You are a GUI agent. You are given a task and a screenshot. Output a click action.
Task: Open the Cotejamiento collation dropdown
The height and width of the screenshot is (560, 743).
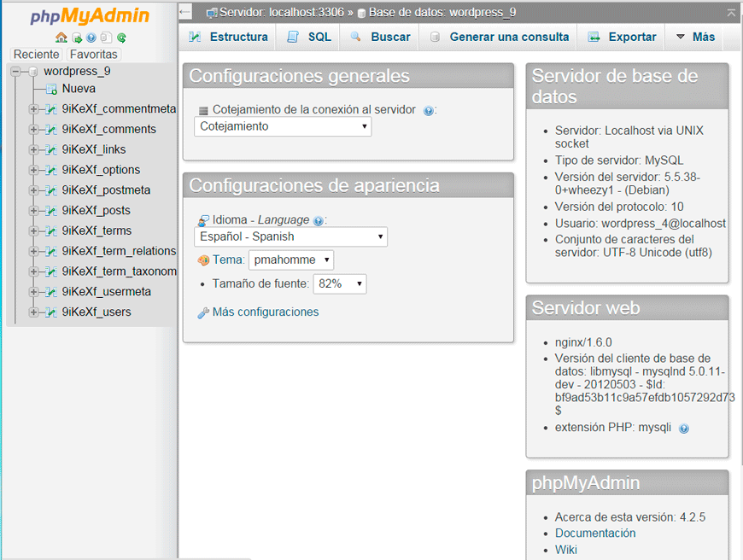[x=282, y=126]
